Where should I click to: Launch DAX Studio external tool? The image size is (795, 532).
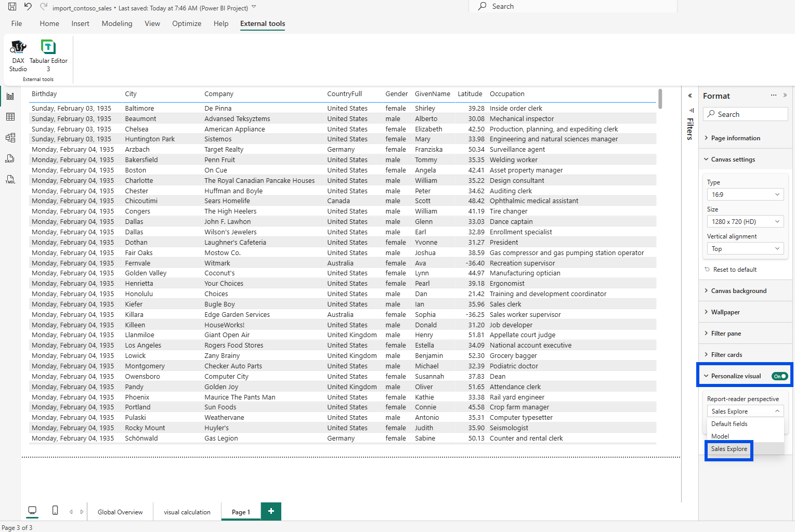pyautogui.click(x=18, y=56)
